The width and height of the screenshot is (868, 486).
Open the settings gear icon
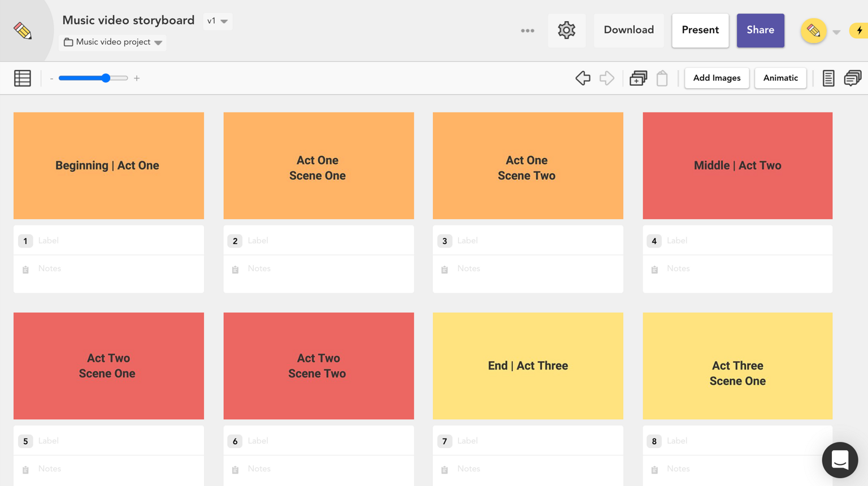pos(566,31)
